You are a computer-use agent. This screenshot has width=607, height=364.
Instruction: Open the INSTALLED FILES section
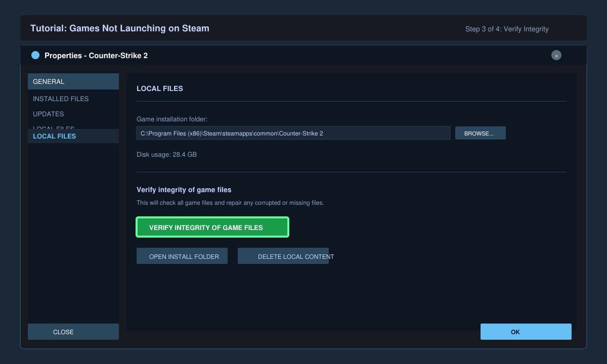61,99
